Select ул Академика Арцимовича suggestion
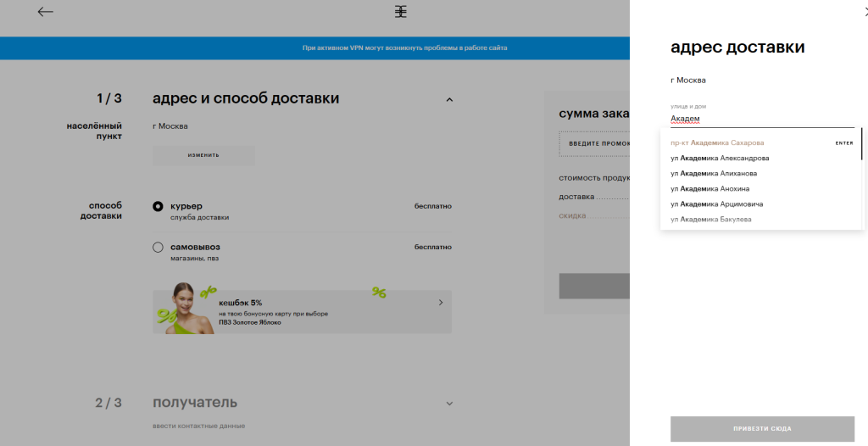 pos(716,204)
